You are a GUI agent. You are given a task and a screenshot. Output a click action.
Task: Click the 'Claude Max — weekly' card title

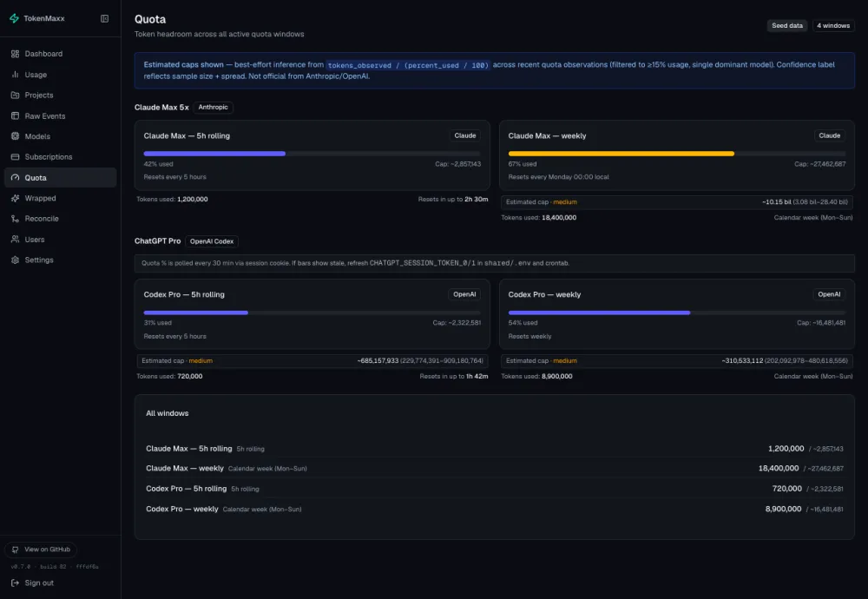click(x=547, y=135)
